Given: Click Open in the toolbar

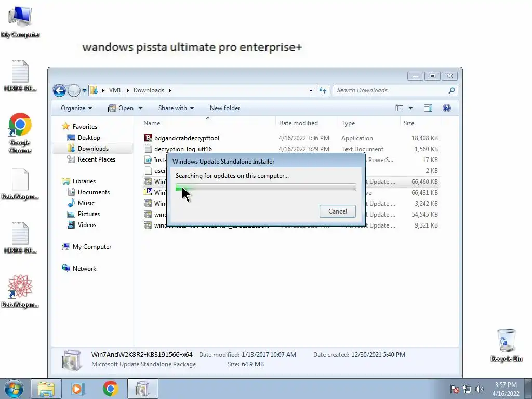Looking at the screenshot, I should (x=121, y=108).
